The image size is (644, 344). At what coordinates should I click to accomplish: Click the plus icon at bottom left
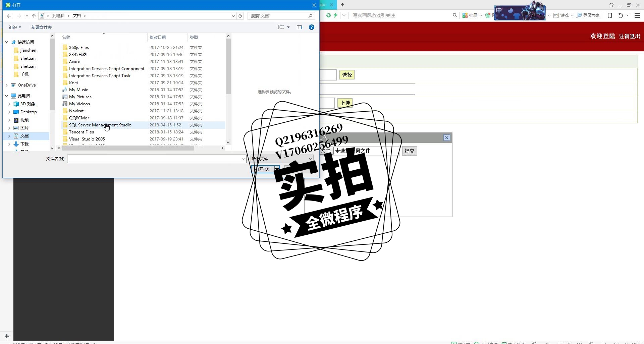(x=7, y=336)
